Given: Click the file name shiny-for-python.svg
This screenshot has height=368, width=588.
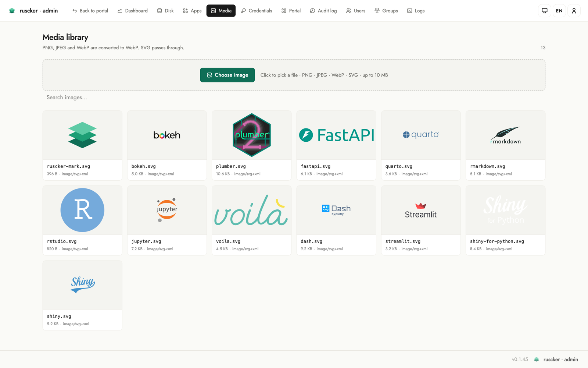Looking at the screenshot, I should 497,241.
